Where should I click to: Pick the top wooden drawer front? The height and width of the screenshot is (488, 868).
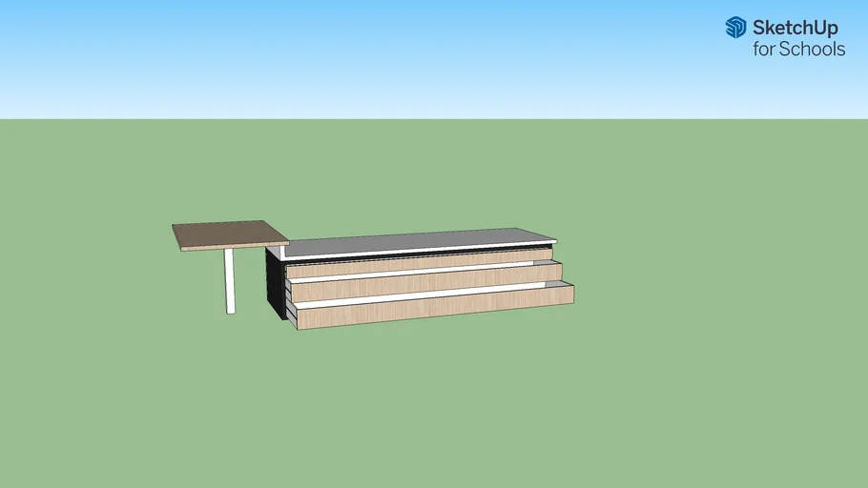(420, 264)
